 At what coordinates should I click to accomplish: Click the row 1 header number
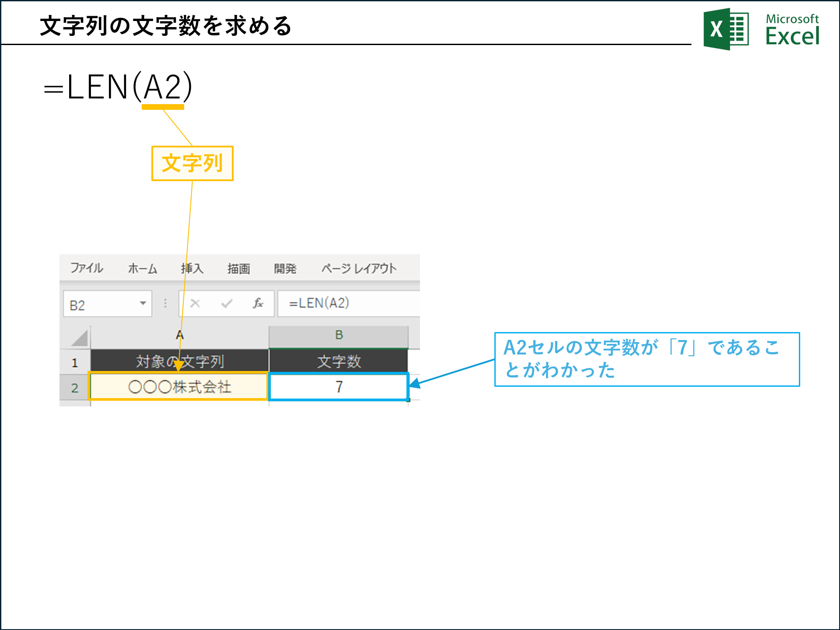point(74,361)
